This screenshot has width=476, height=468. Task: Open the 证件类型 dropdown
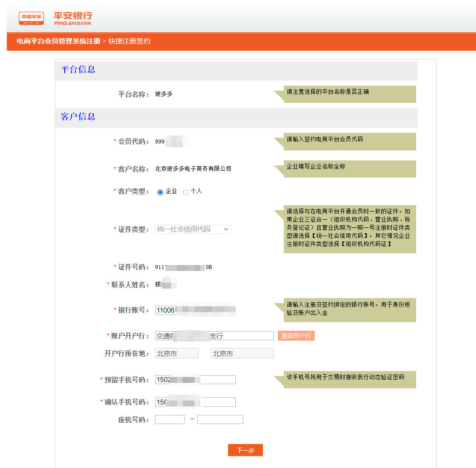coord(193,229)
